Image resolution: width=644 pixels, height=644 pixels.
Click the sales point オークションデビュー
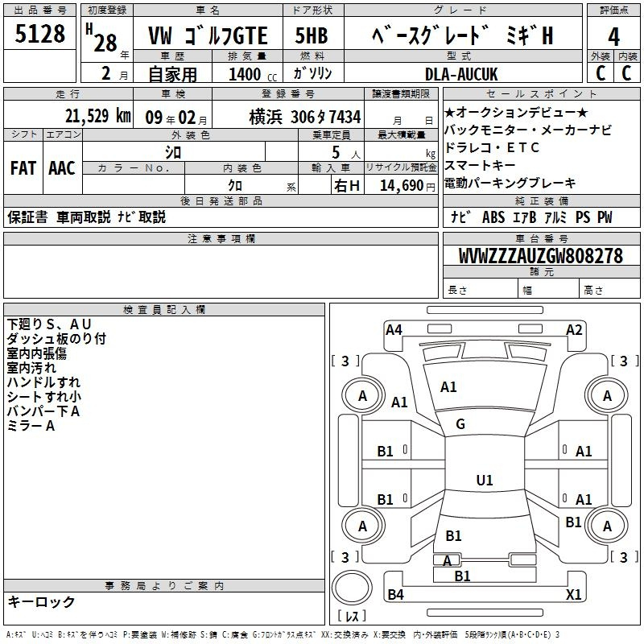point(516,112)
